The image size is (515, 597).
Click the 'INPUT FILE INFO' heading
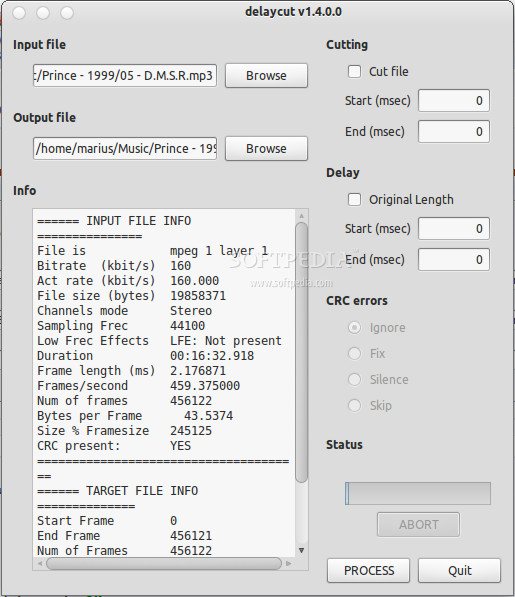pyautogui.click(x=139, y=221)
